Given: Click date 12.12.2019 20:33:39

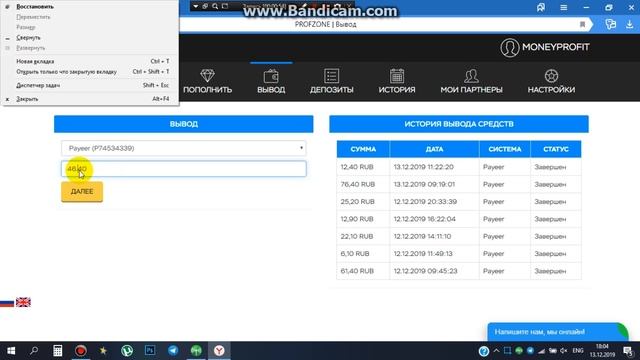Looking at the screenshot, I should pos(425,202).
